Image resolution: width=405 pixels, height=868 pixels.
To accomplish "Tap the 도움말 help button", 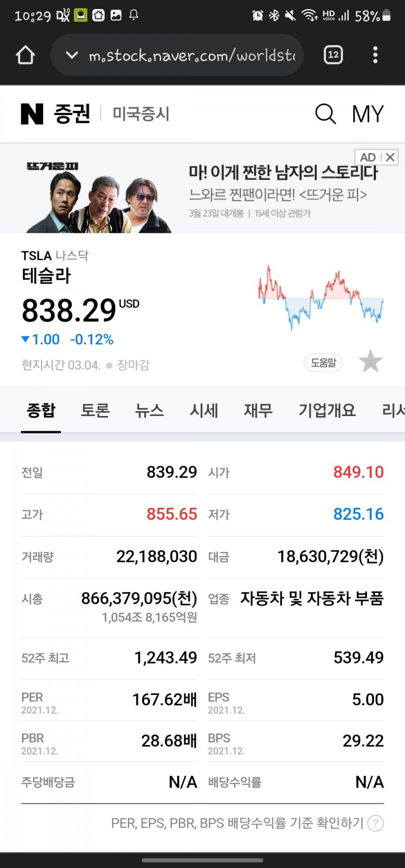I will pyautogui.click(x=324, y=362).
